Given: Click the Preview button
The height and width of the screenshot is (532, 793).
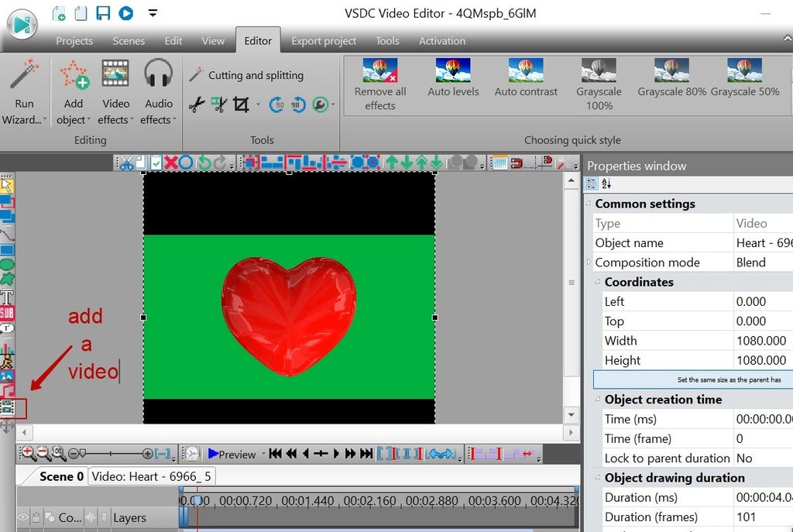Looking at the screenshot, I should [x=232, y=454].
